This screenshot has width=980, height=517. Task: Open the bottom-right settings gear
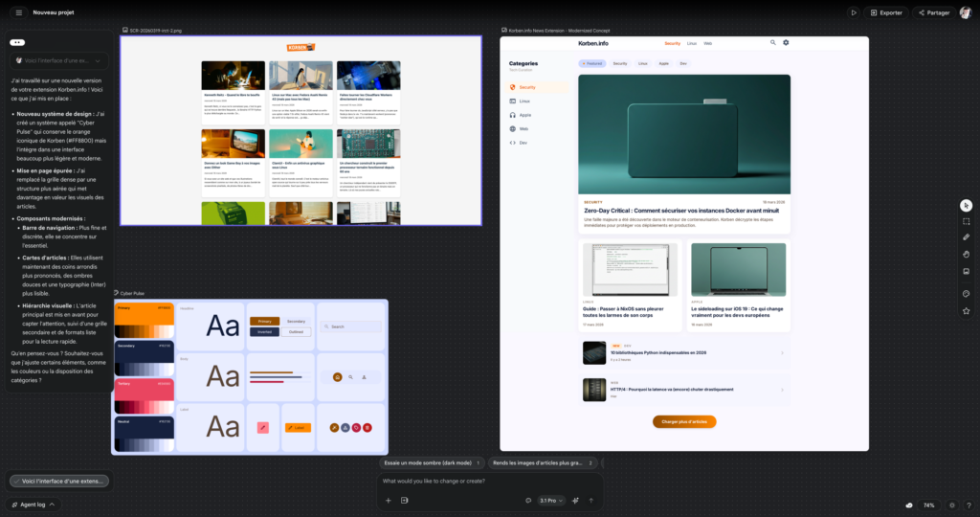(x=951, y=505)
